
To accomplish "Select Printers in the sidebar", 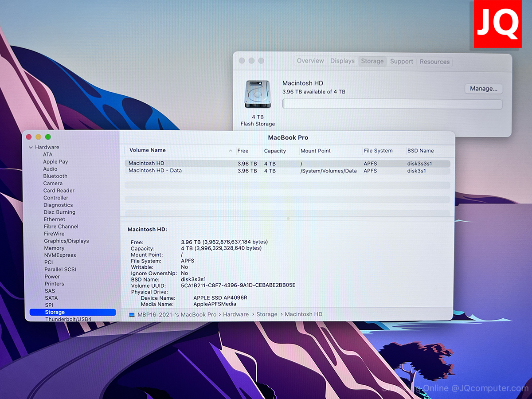I will tap(55, 284).
